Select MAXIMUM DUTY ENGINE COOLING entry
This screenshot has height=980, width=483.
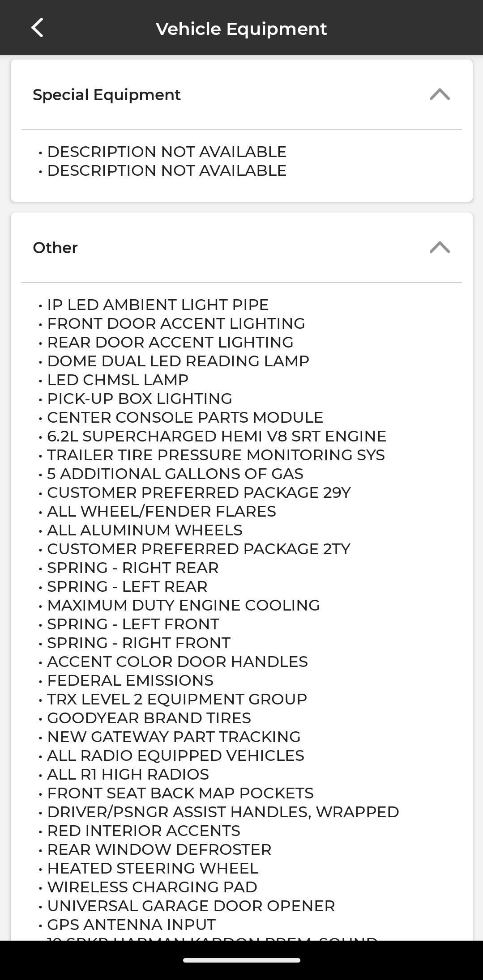pos(183,606)
